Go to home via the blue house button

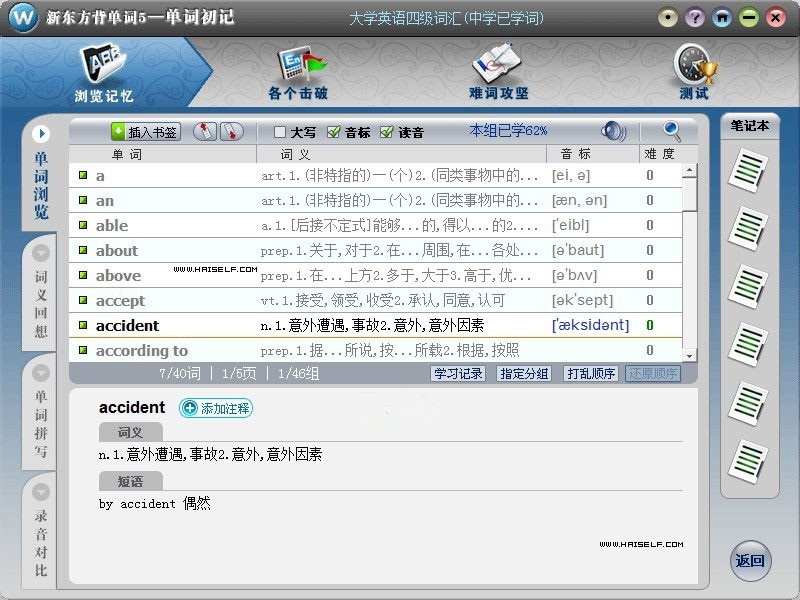click(x=722, y=18)
